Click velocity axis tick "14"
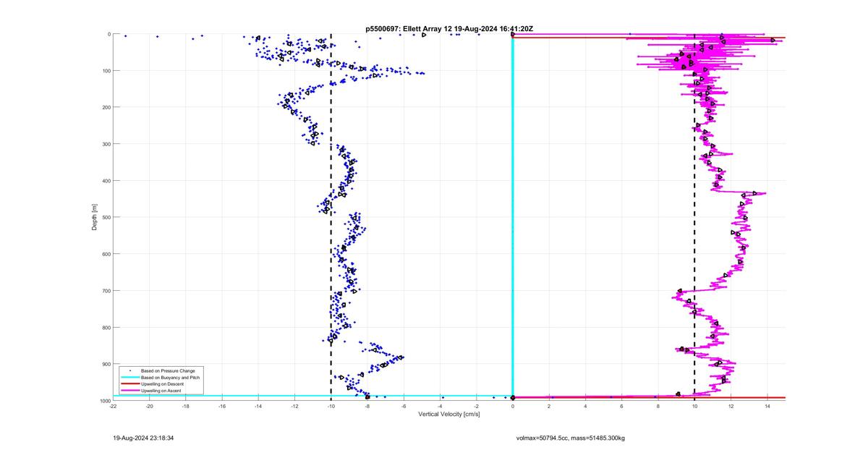868x450 pixels. point(767,407)
